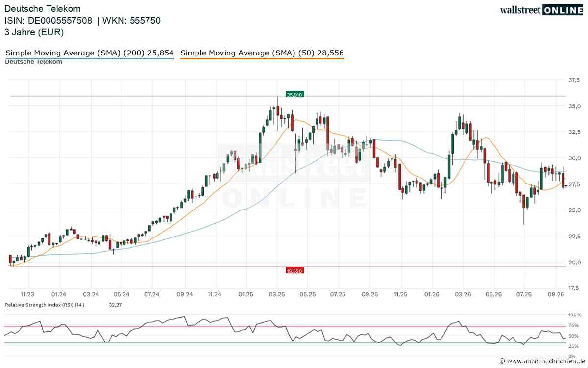Click the 100 % RSI axis label
The width and height of the screenshot is (588, 368).
pyautogui.click(x=574, y=315)
